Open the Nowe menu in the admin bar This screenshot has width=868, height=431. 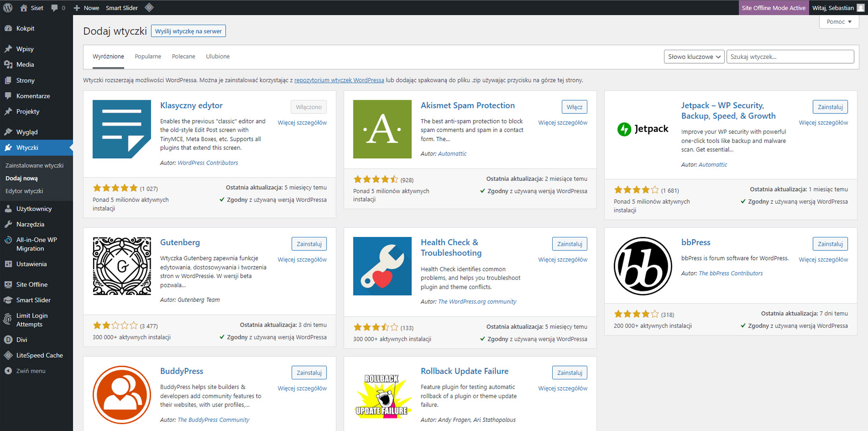pyautogui.click(x=86, y=8)
